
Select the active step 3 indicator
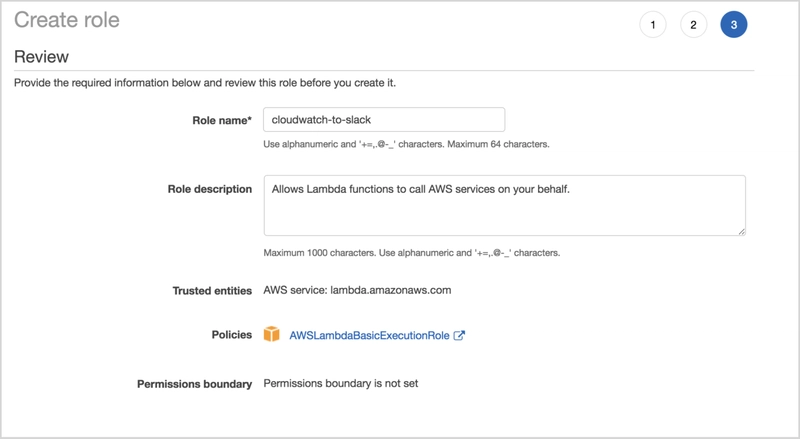point(733,25)
